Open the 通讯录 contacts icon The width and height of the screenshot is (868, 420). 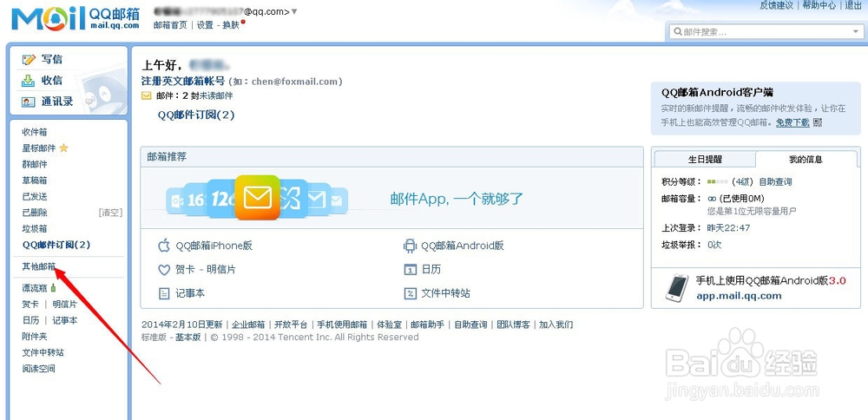(x=29, y=102)
